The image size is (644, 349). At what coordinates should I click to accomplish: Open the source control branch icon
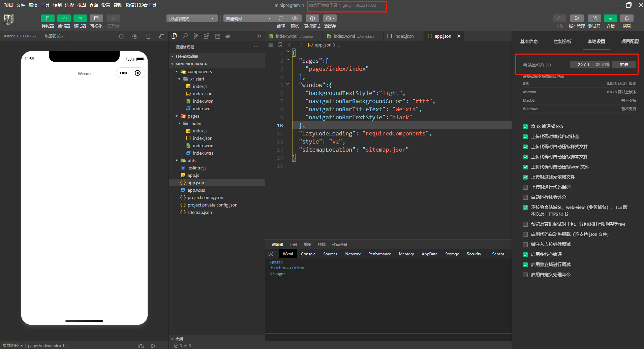tap(196, 36)
